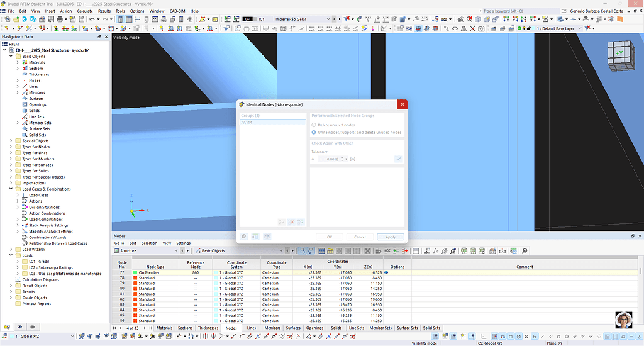This screenshot has height=346, width=644.
Task: Click the open model folder icon
Action: 16,19
